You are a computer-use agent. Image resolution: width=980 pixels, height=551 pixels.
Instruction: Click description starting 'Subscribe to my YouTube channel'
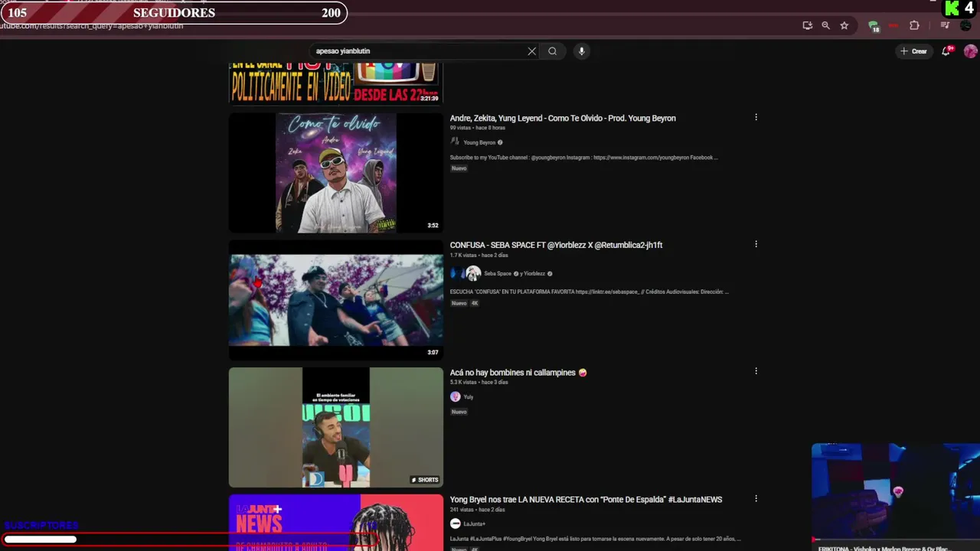click(x=583, y=158)
